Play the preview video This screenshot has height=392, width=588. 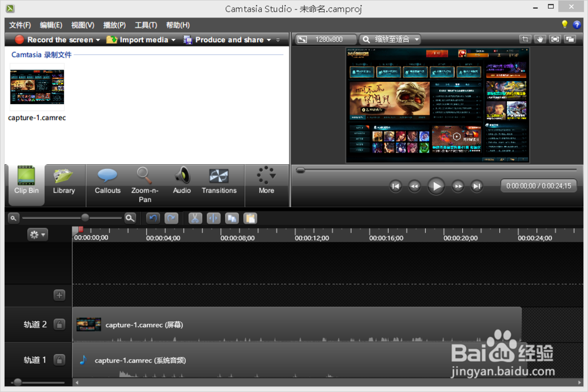coord(436,186)
